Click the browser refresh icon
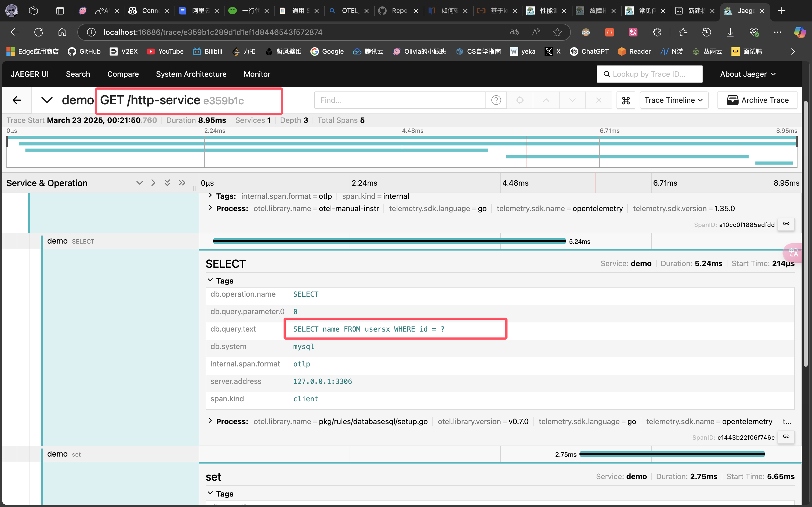Image resolution: width=812 pixels, height=507 pixels. tap(39, 32)
